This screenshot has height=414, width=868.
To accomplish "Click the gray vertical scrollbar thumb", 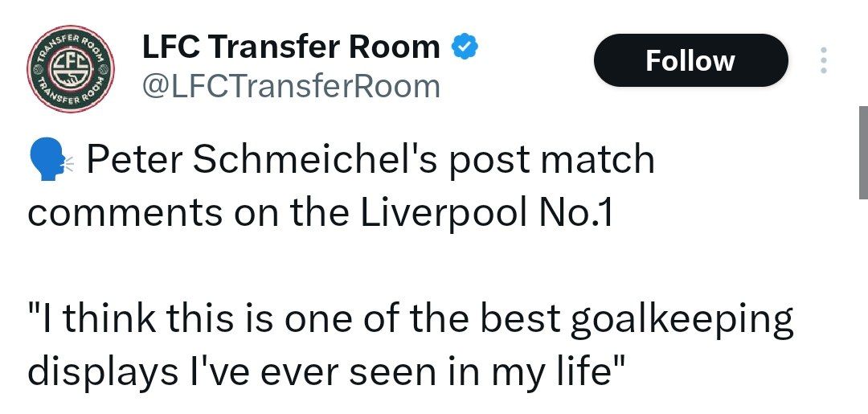I will [863, 152].
